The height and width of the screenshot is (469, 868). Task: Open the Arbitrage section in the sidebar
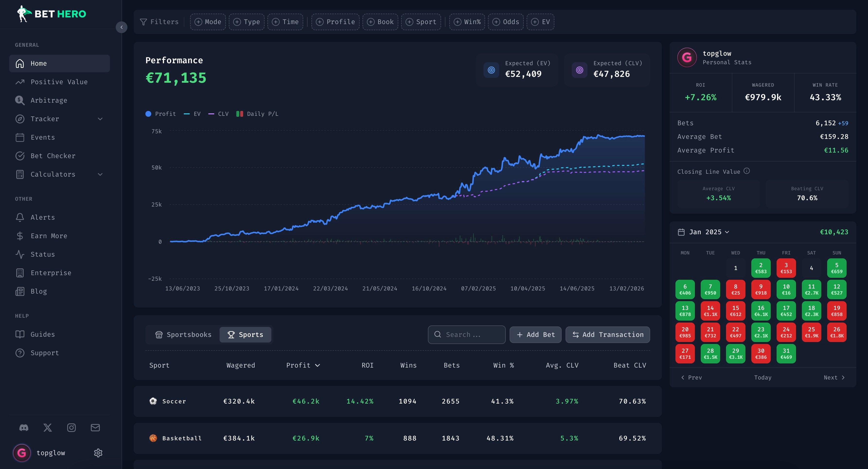49,100
